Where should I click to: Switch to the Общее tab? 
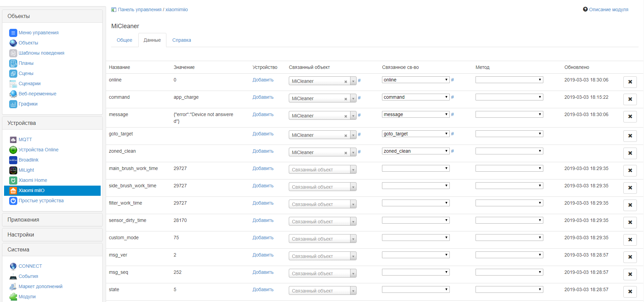(124, 40)
